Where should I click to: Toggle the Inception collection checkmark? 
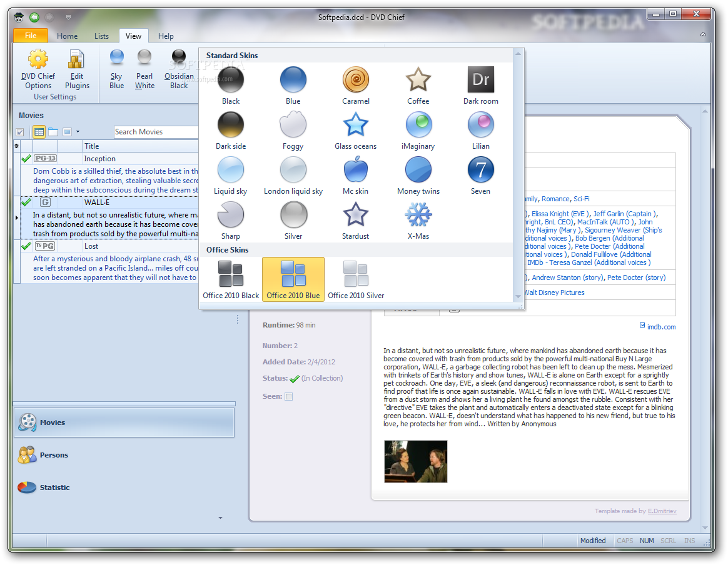pos(26,159)
